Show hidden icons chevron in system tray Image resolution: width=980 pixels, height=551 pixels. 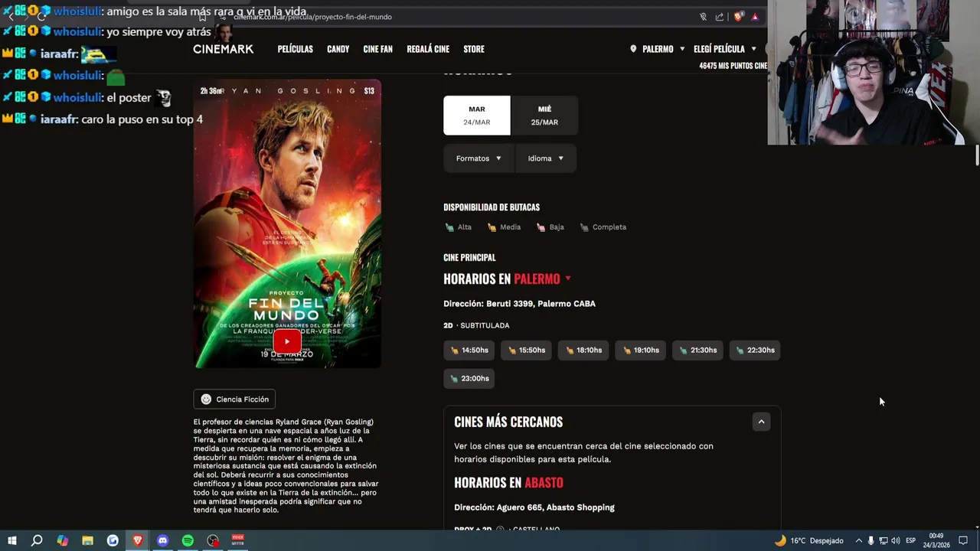tap(858, 540)
